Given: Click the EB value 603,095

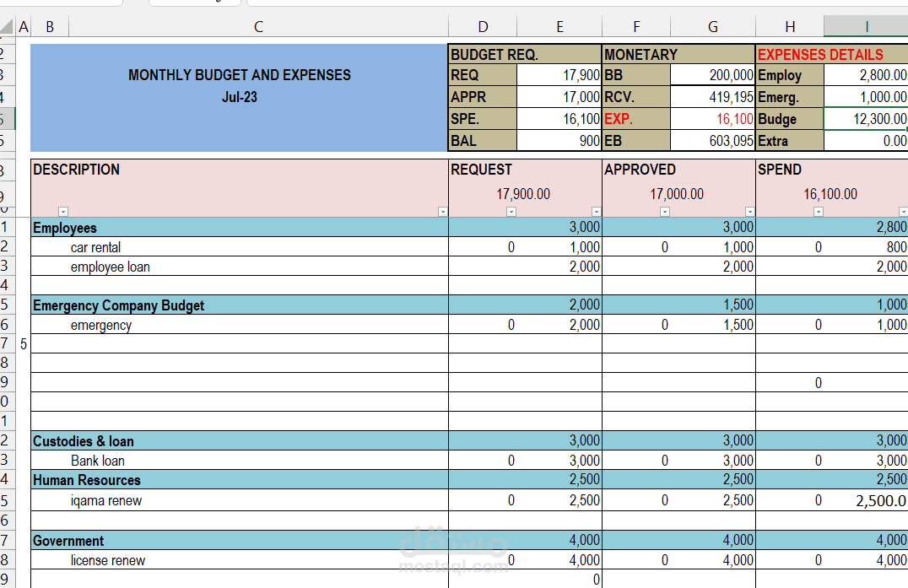Looking at the screenshot, I should [x=712, y=141].
